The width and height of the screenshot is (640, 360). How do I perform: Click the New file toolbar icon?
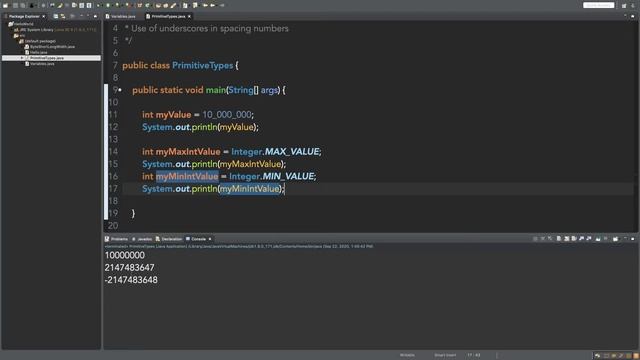(5, 5)
